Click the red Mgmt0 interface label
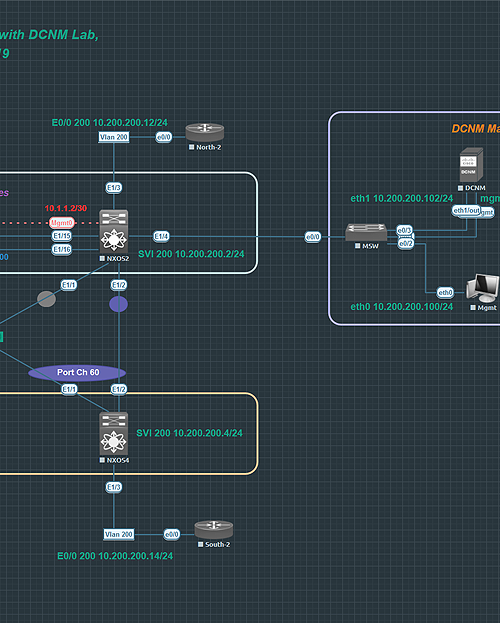Viewport: 500px width, 623px height. pos(62,222)
